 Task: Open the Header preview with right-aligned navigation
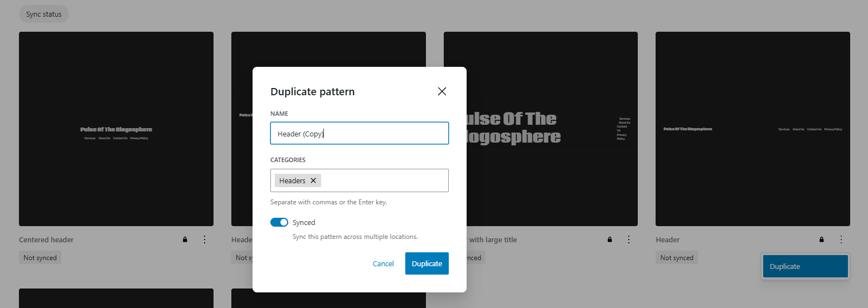tap(753, 129)
